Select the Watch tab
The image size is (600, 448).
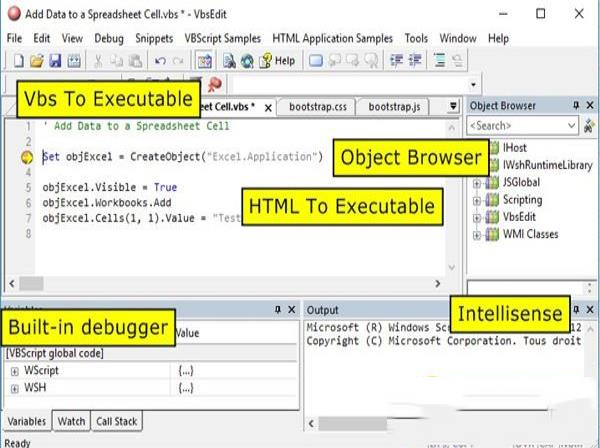point(70,422)
